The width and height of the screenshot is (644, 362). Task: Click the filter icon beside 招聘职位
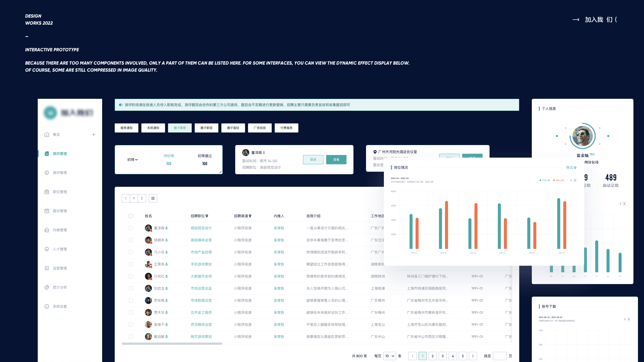click(x=207, y=216)
